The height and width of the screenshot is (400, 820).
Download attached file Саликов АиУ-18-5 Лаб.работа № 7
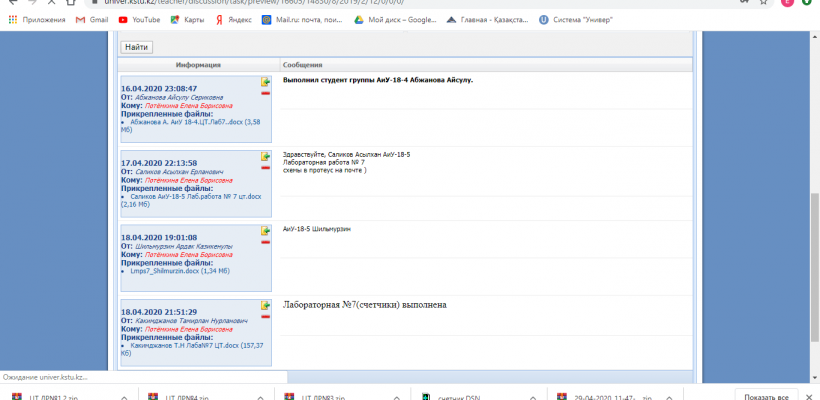tap(191, 200)
